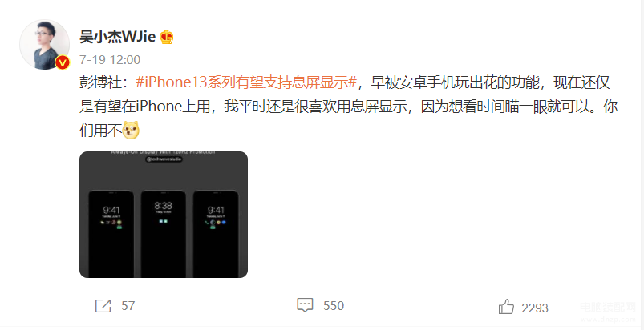
Task: Click the 7-19 12:00 timestamp
Action: click(x=110, y=60)
